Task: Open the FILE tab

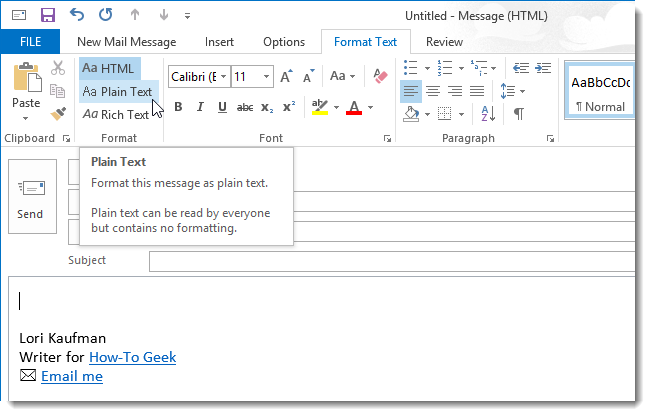Action: [x=30, y=41]
